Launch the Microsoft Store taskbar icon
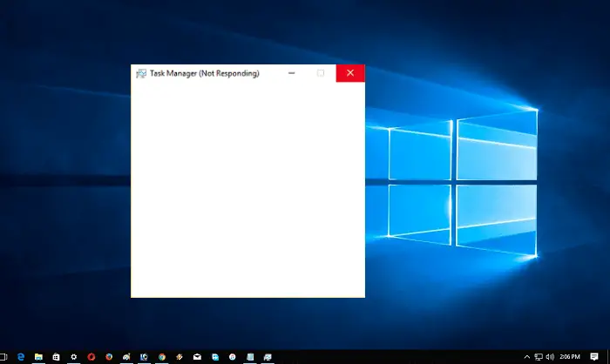The width and height of the screenshot is (610, 364). [56, 357]
